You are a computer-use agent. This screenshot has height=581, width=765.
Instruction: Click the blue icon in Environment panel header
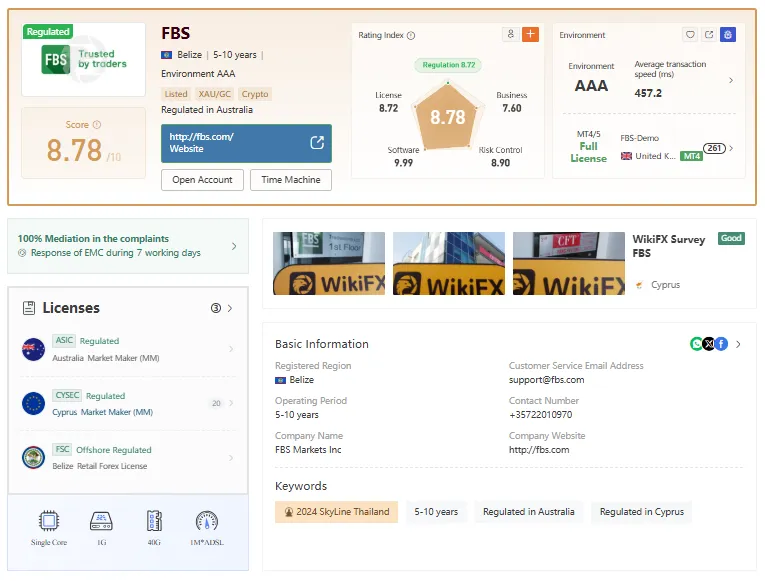(x=727, y=35)
